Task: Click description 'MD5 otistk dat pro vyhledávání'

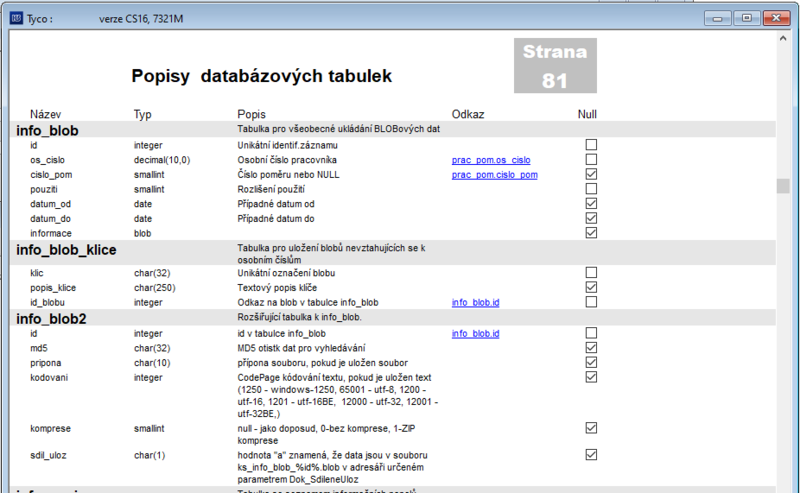Action: tap(301, 348)
